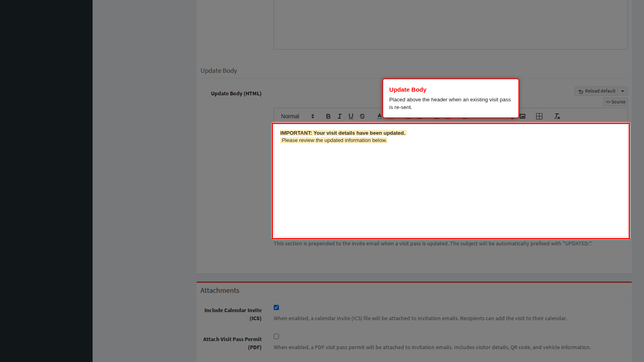
Task: Click the "Update Body (HTML)" field label
Action: pos(236,94)
